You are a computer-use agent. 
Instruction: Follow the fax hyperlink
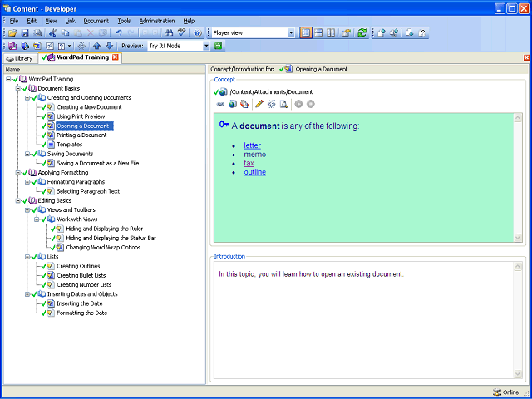pyautogui.click(x=249, y=163)
